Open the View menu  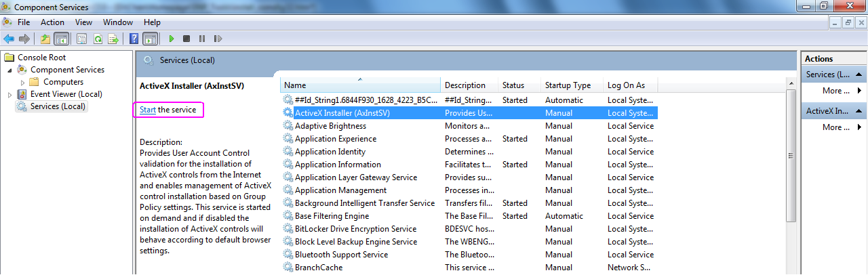tap(83, 22)
